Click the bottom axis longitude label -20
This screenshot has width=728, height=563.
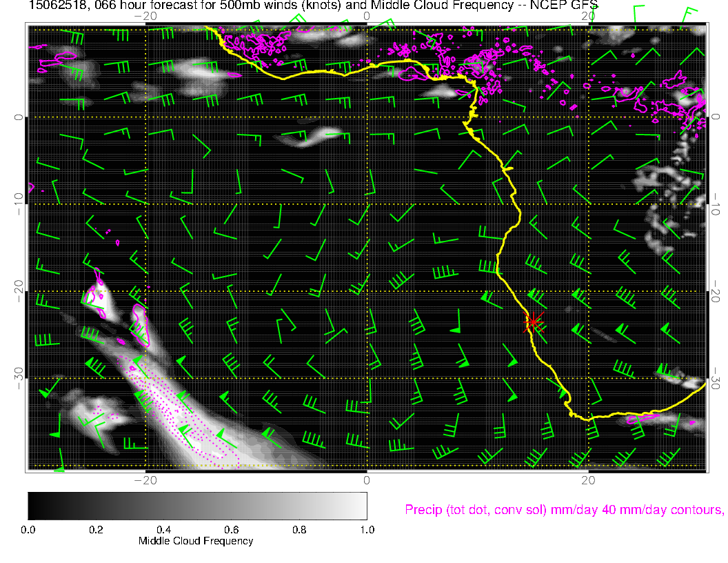pyautogui.click(x=145, y=480)
